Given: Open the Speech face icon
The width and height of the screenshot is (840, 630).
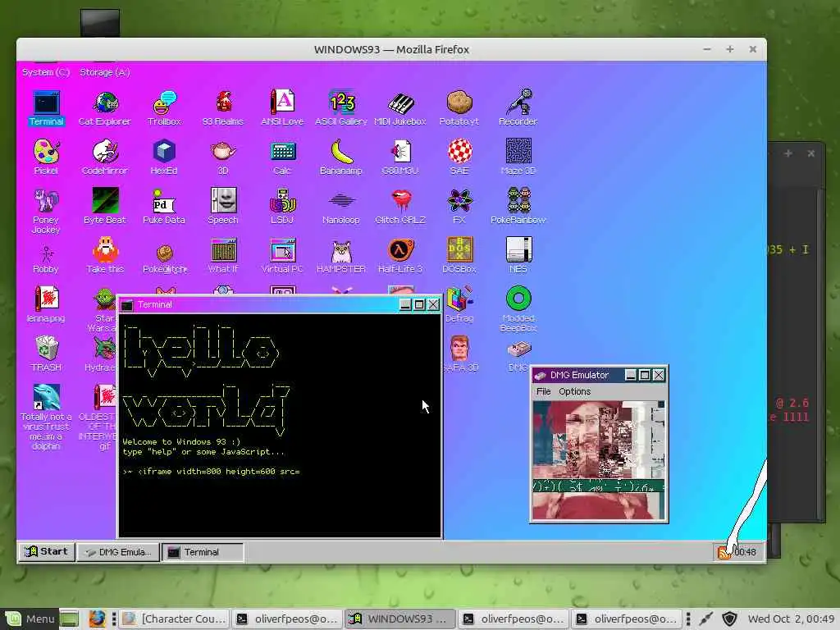Looking at the screenshot, I should click(223, 206).
